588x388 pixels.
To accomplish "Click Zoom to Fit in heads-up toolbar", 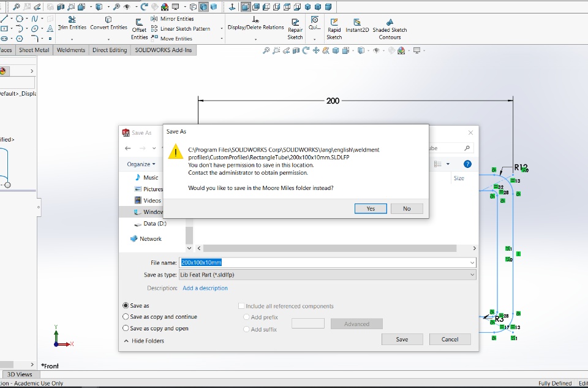I will click(266, 50).
